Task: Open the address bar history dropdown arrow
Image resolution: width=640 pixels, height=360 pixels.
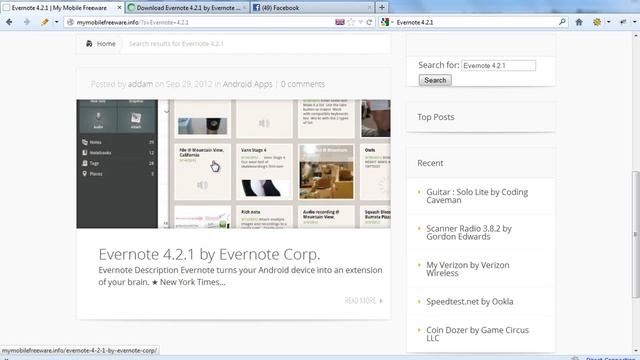Action: (360, 22)
